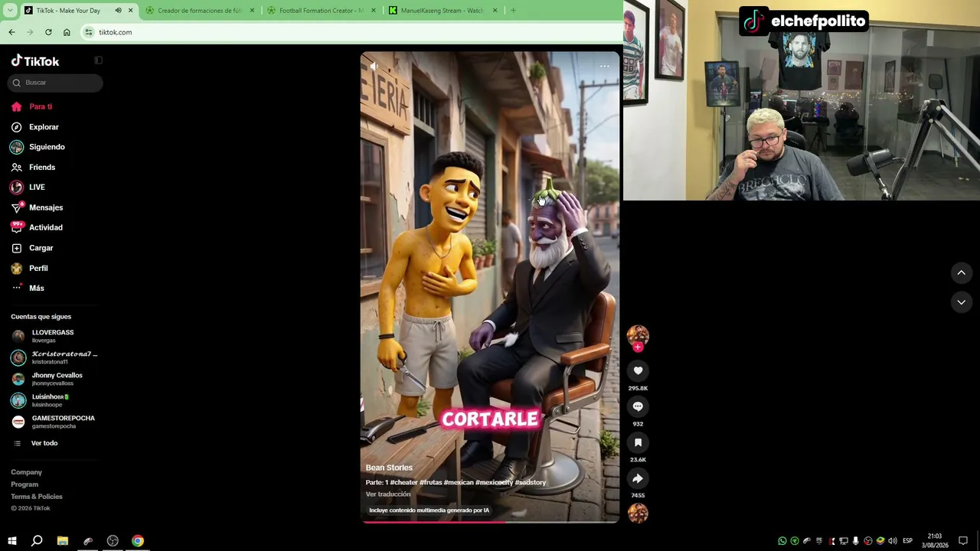The width and height of the screenshot is (980, 551).
Task: Collapse the TikTok sidebar
Action: (x=98, y=60)
